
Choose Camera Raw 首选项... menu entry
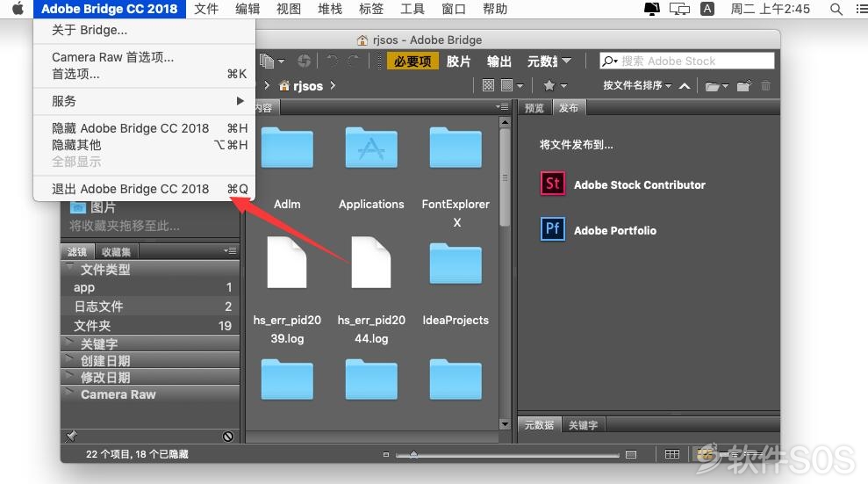(144, 57)
